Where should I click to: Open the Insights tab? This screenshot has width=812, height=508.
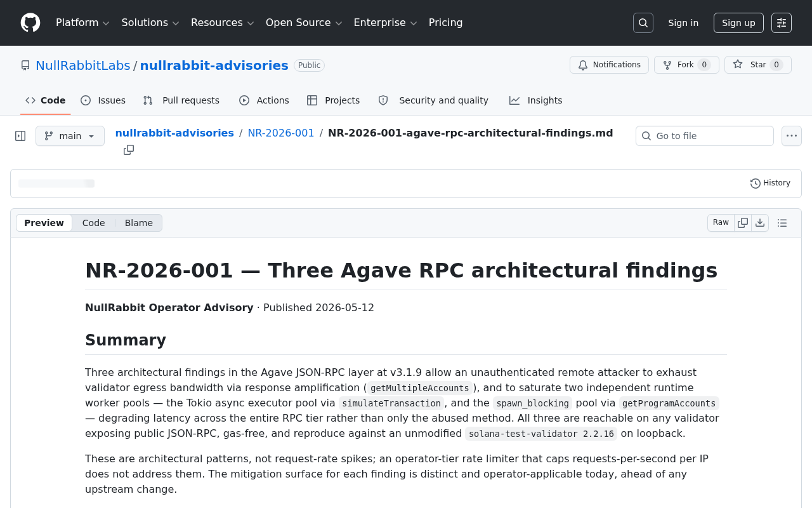click(x=536, y=100)
